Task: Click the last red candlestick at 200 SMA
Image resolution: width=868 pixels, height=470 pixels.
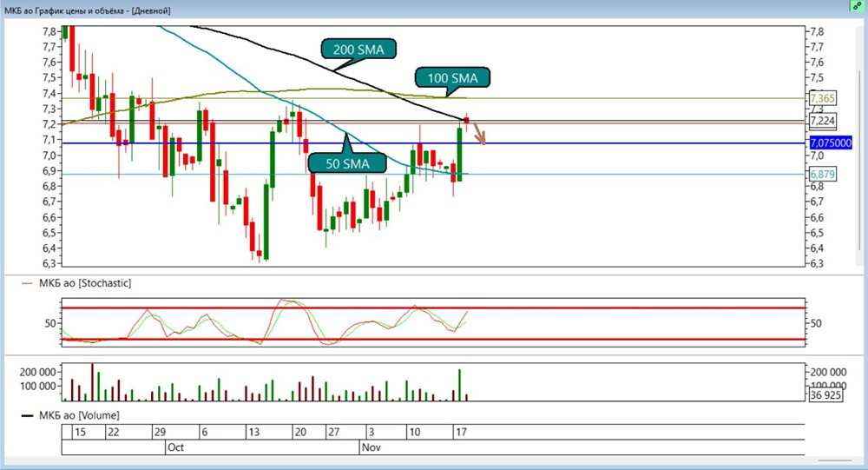Action: coord(467,120)
